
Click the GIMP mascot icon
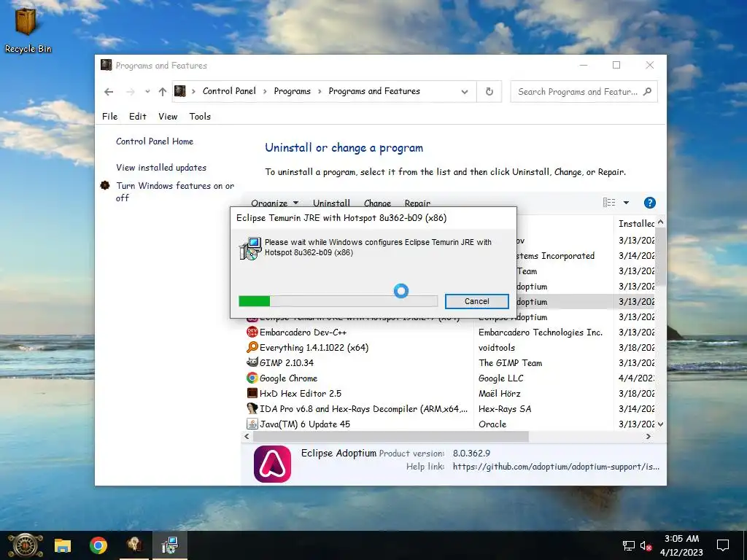click(x=252, y=362)
